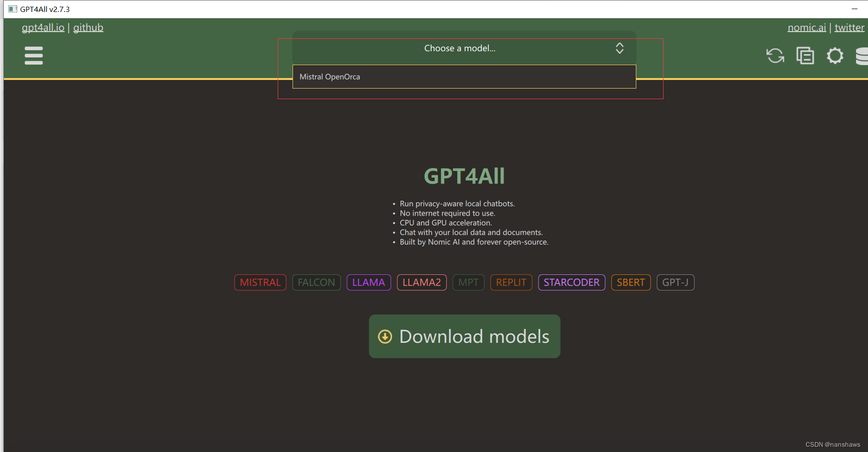Click the reload/reset conversation icon
Screen dimensions: 868x452
tap(775, 56)
